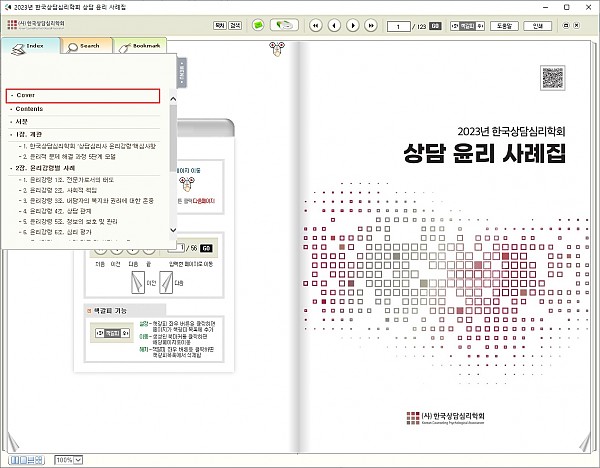This screenshot has height=468, width=600.
Task: Click the 검색 (search) toolbar button
Action: click(x=235, y=26)
